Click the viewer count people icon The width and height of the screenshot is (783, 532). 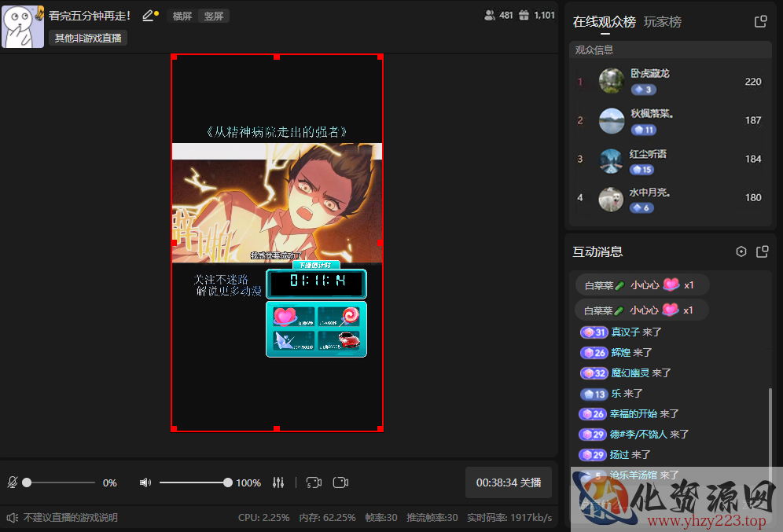[489, 16]
